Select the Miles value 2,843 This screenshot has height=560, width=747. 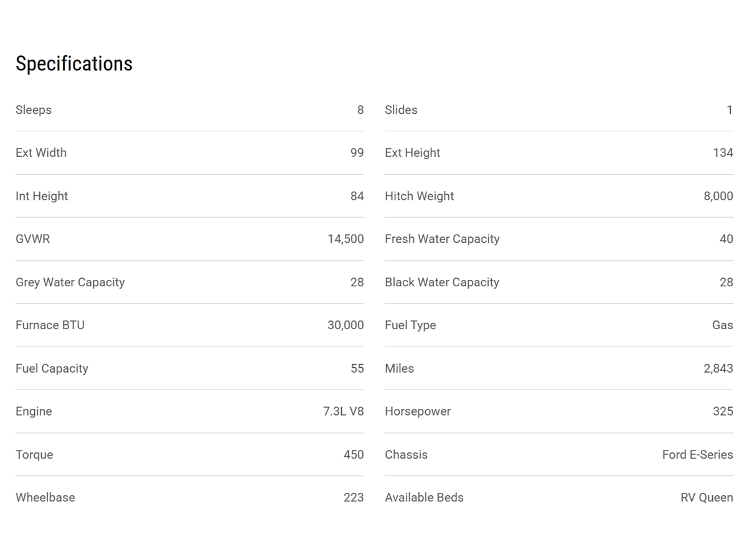(x=718, y=368)
